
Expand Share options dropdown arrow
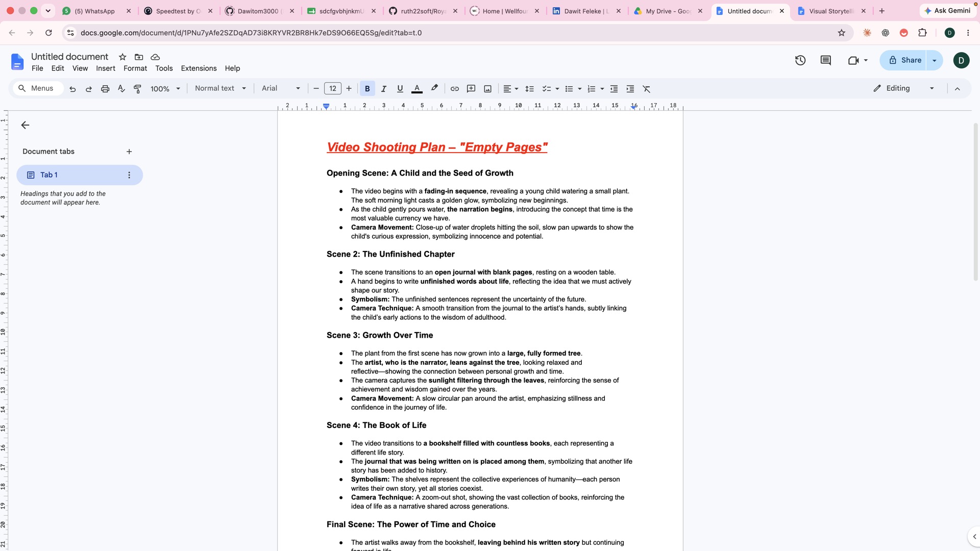(935, 60)
